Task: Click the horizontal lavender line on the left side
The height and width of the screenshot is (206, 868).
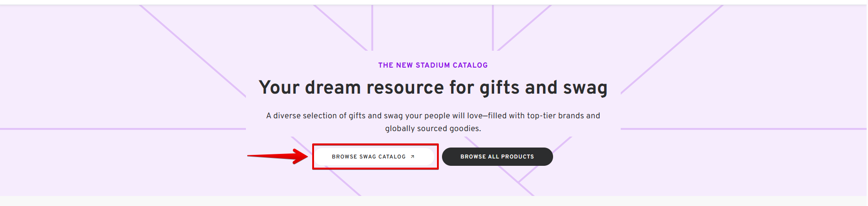Action: (122, 129)
